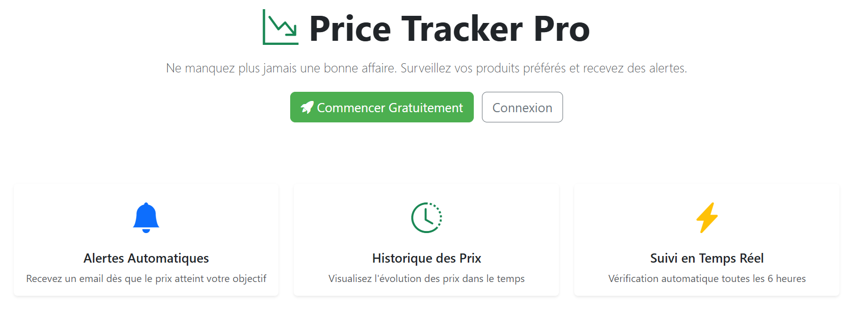Click the Commencer Gratuitement button

[x=381, y=107]
